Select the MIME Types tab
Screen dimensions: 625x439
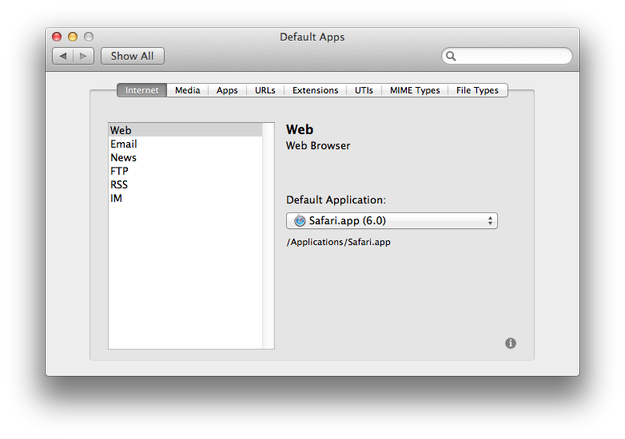click(x=415, y=90)
